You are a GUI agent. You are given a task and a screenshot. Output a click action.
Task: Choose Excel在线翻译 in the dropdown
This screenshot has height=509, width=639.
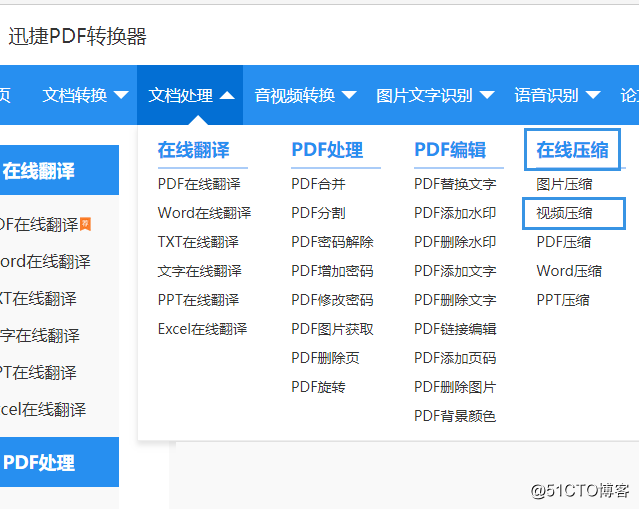(203, 329)
